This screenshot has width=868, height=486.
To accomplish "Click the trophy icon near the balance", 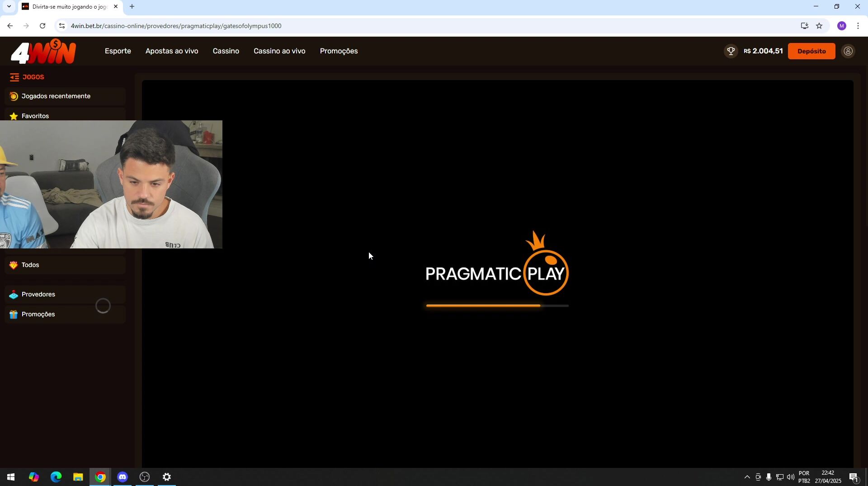I will point(731,51).
